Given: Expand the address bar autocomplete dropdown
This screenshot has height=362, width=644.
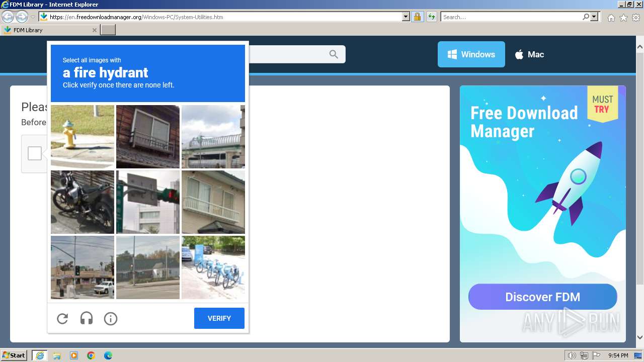Looking at the screenshot, I should point(406,17).
